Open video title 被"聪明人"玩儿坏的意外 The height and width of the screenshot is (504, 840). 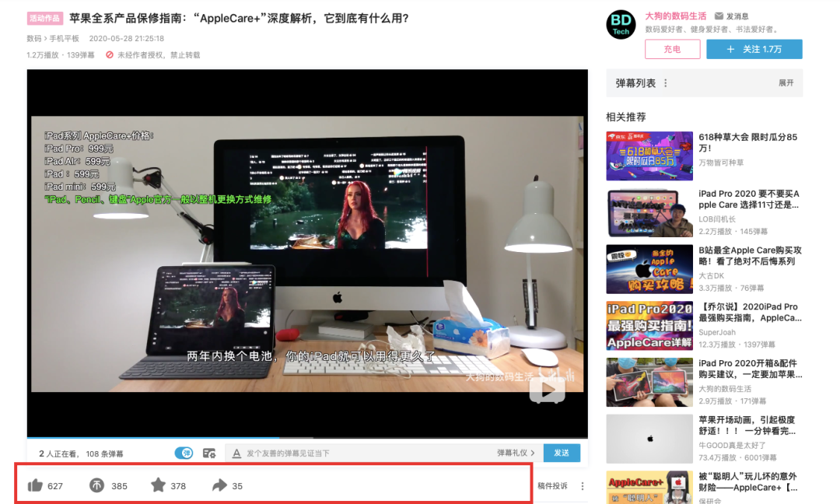tap(748, 482)
